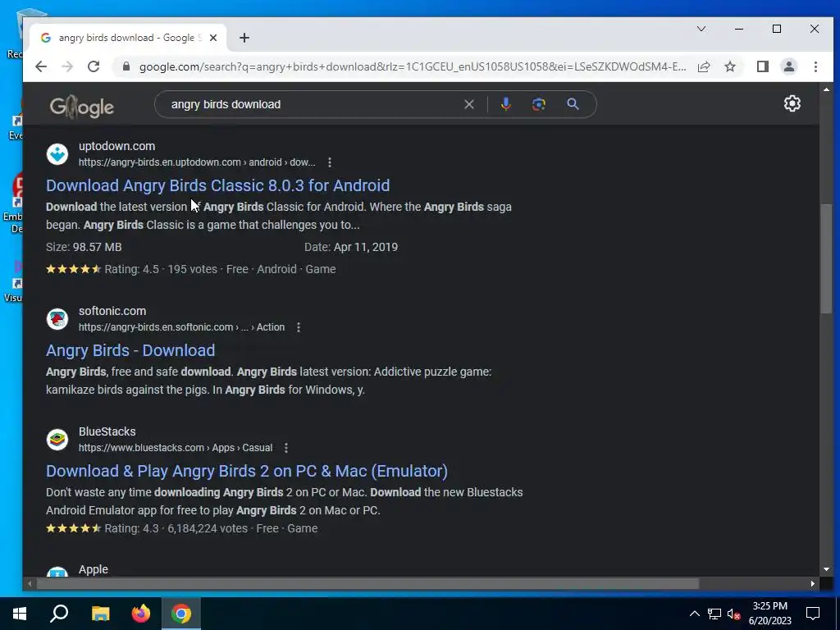840x630 pixels.
Task: Click the uptodown URL breadcrumb text
Action: 197,162
